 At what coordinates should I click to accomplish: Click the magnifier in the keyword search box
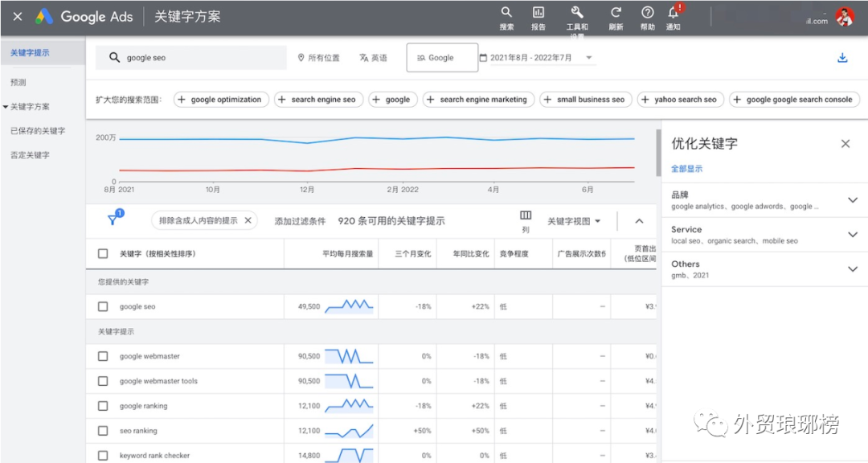[x=114, y=58]
